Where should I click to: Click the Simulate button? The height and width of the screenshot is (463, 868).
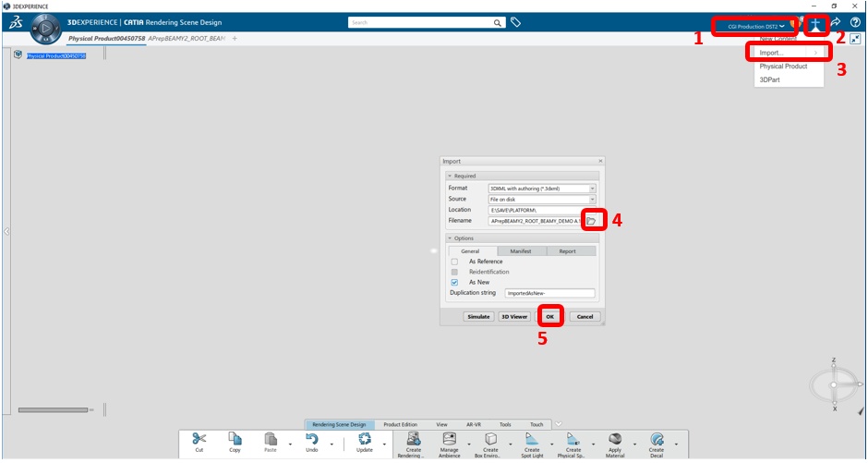478,317
